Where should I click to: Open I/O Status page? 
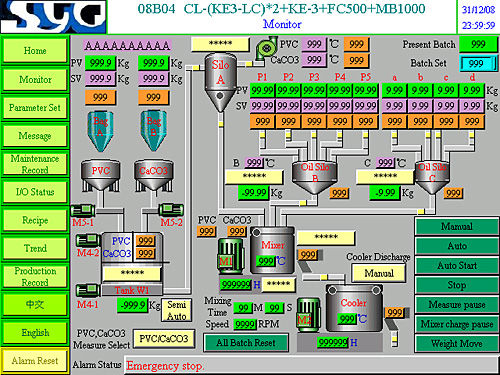coord(35,192)
